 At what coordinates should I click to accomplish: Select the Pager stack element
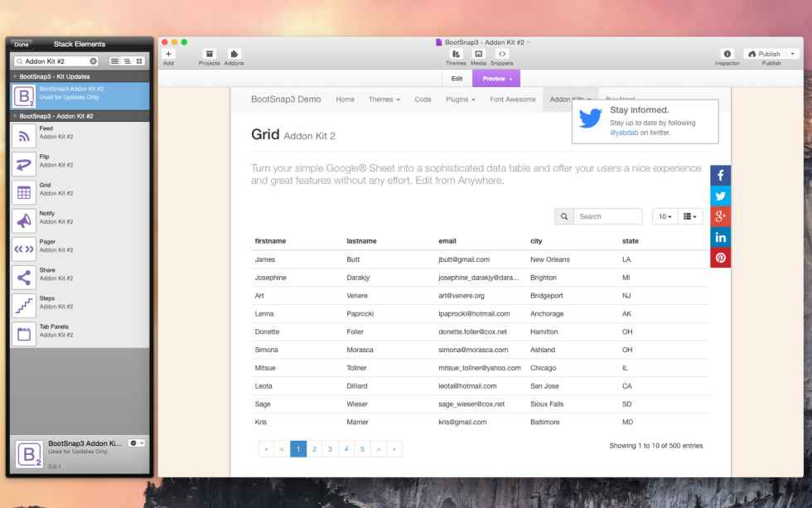point(80,249)
